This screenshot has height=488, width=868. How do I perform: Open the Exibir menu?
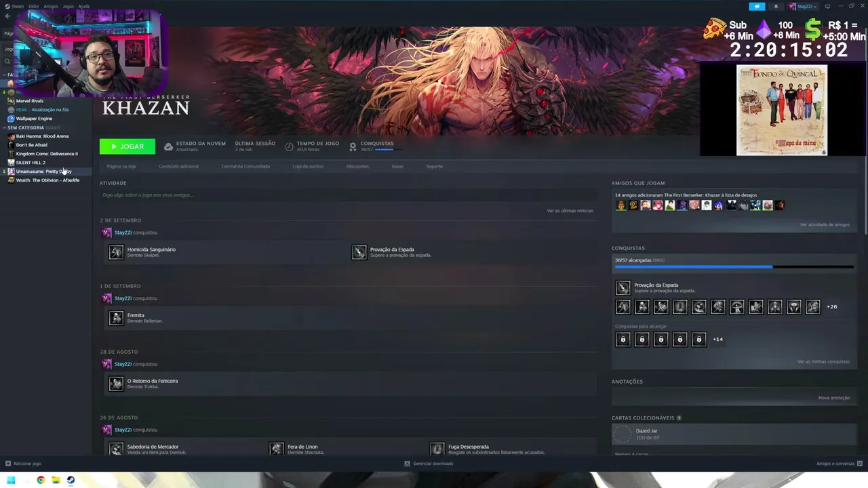pos(33,6)
